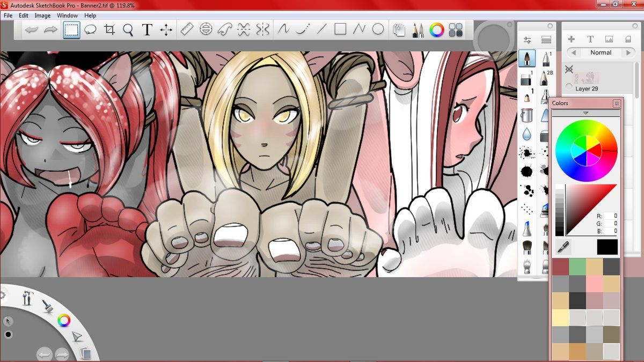This screenshot has width=644, height=362.
Task: Click the Undo arrow in the toolbar
Action: coord(32,29)
